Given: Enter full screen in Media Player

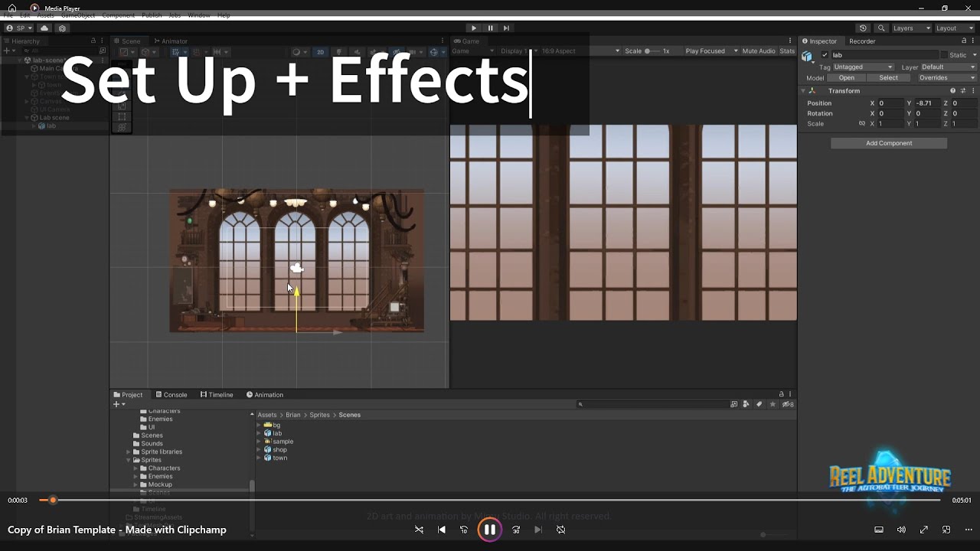Looking at the screenshot, I should [x=924, y=530].
